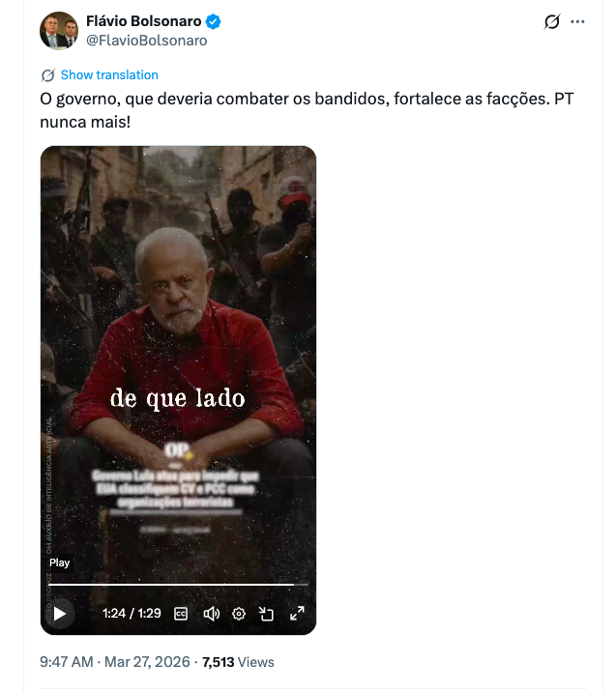
Task: Click the 7,513 Views count
Action: click(x=238, y=662)
